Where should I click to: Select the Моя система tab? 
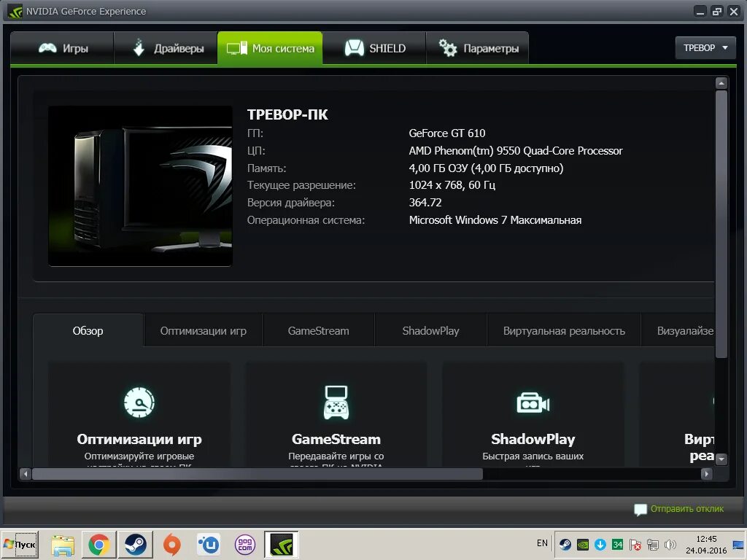click(x=270, y=48)
